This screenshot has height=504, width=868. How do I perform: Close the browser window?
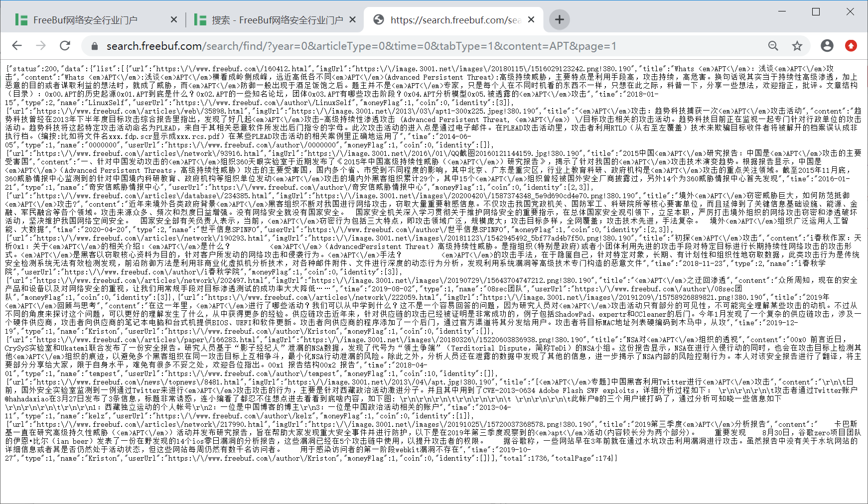(x=851, y=11)
